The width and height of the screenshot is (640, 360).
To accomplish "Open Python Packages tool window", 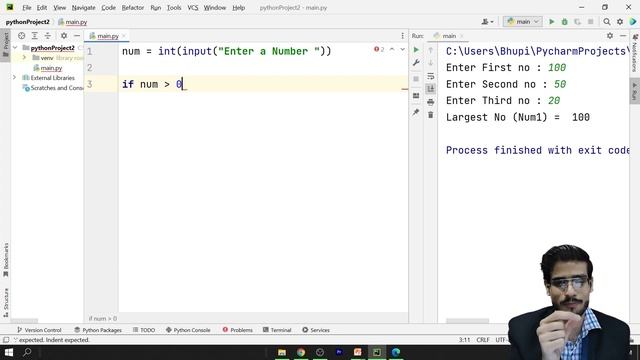I will 98,330.
